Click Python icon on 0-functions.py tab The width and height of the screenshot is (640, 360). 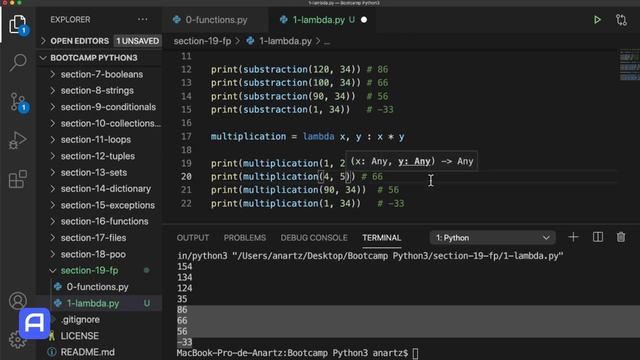pyautogui.click(x=177, y=20)
